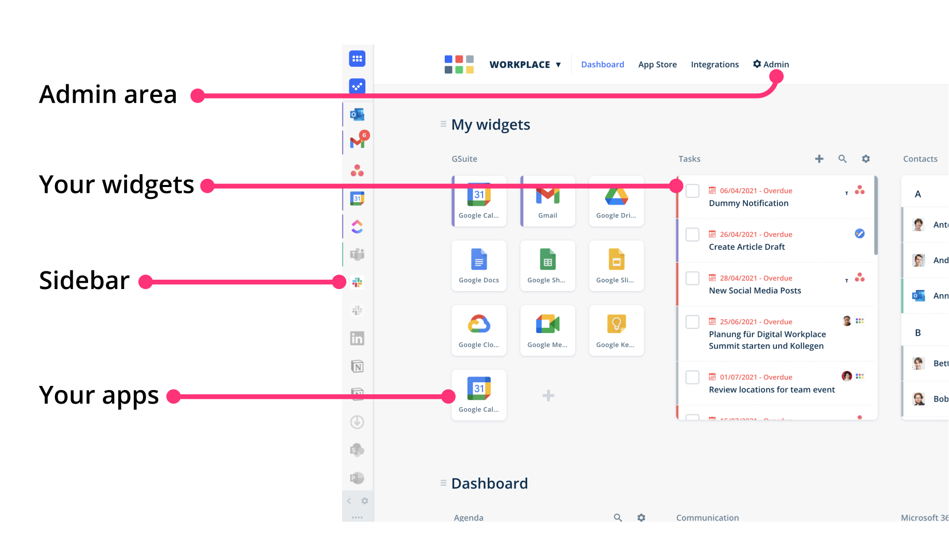Open the Google Drive app tile

coord(617,201)
